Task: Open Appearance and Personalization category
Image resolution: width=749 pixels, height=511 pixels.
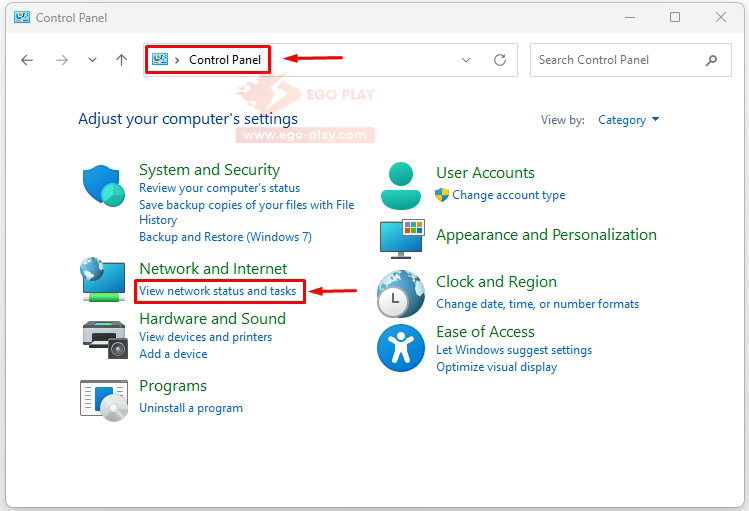Action: point(546,234)
